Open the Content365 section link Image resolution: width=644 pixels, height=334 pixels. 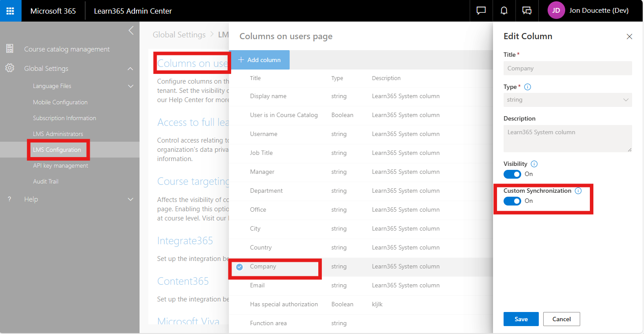point(183,281)
